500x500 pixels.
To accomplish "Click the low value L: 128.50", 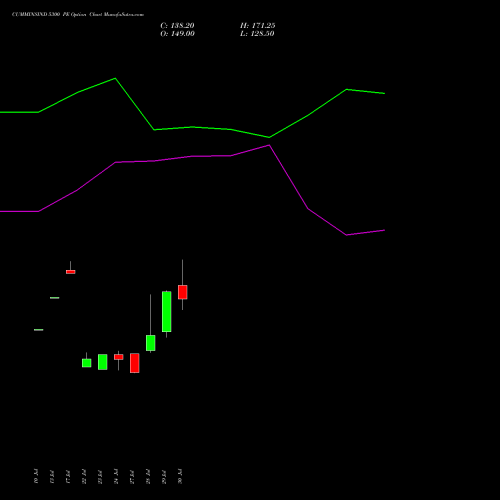I will click(257, 34).
